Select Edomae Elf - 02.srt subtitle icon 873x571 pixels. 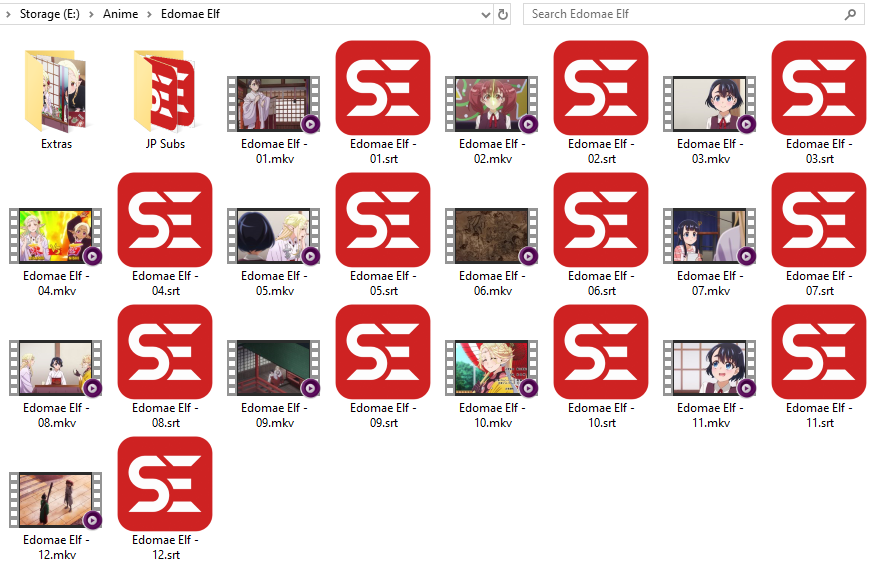tap(601, 87)
